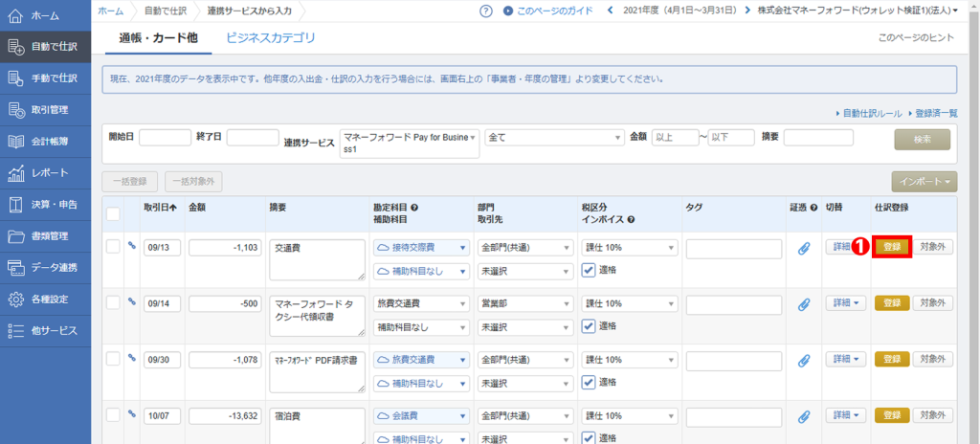Open 接待交際費 account dropdown

point(421,248)
